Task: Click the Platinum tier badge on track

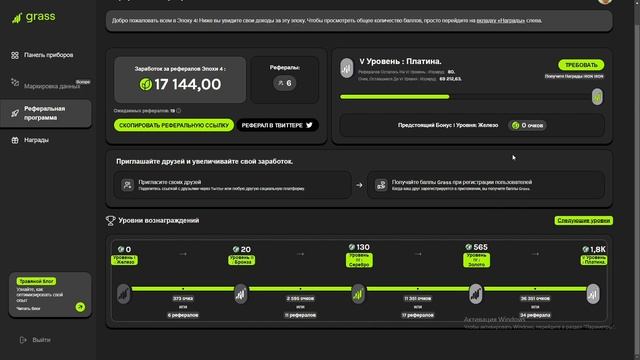Action: 593,294
